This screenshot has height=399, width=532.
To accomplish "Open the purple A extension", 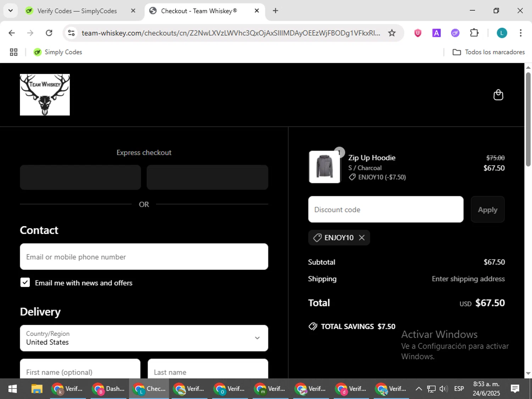I will (437, 33).
